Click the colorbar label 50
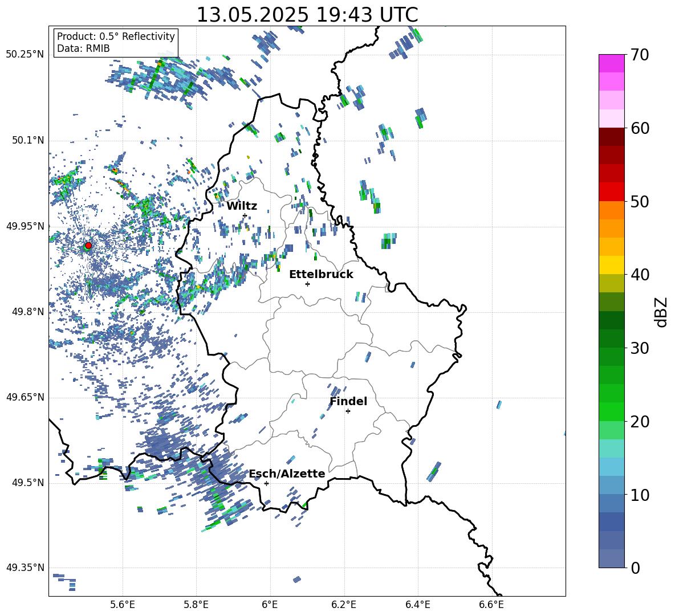675x616 pixels. 640,202
